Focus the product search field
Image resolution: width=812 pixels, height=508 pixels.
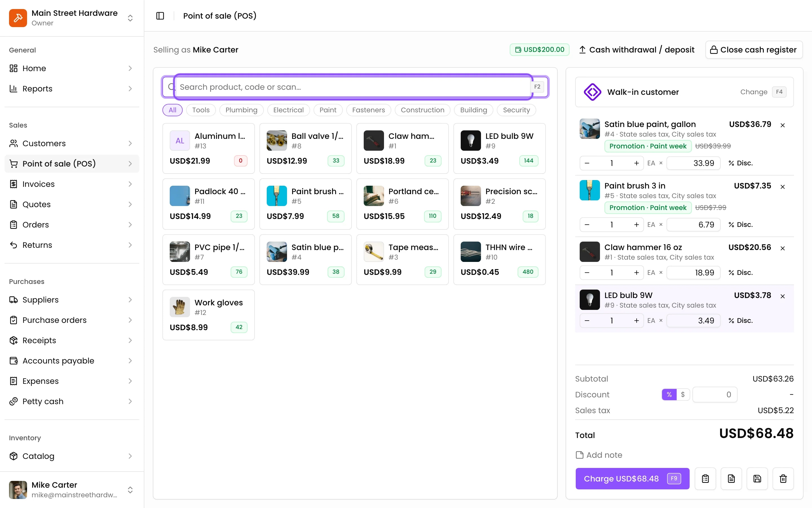pyautogui.click(x=355, y=87)
